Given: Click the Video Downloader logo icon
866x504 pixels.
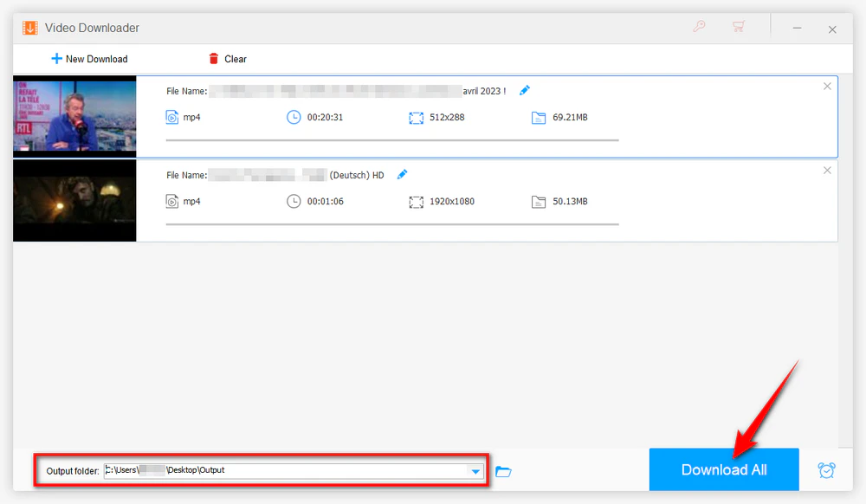Looking at the screenshot, I should [x=29, y=27].
